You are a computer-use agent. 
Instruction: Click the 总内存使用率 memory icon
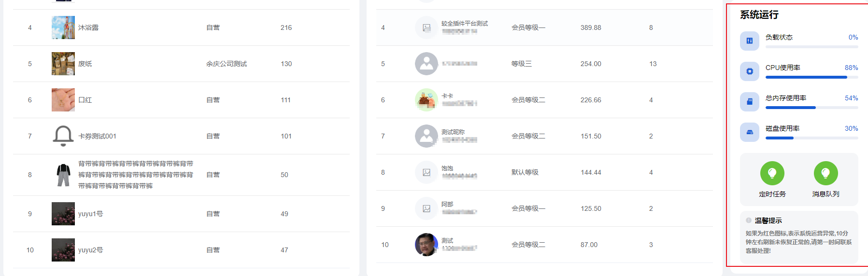click(749, 102)
